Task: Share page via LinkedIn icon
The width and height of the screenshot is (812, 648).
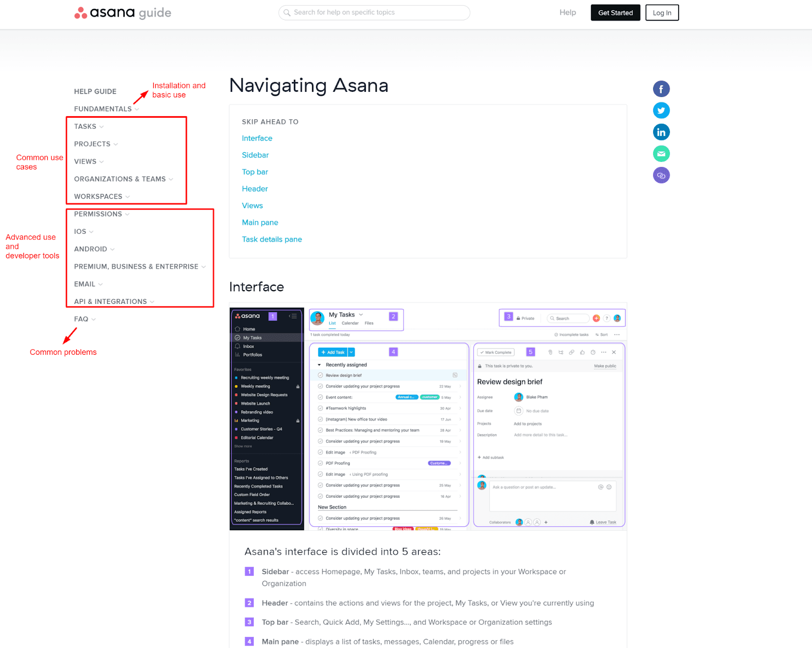Action: [x=661, y=132]
